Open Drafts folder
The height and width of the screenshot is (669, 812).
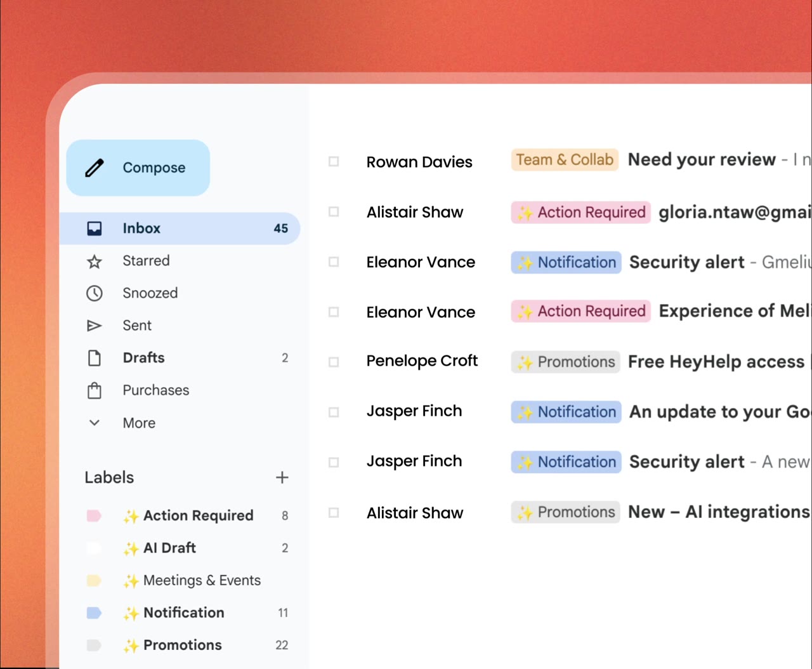tap(143, 358)
